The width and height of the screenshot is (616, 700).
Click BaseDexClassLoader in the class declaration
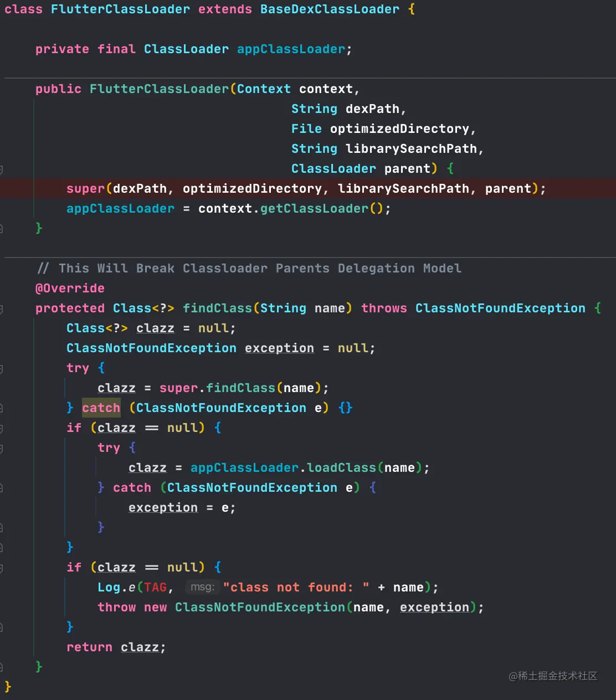[330, 9]
